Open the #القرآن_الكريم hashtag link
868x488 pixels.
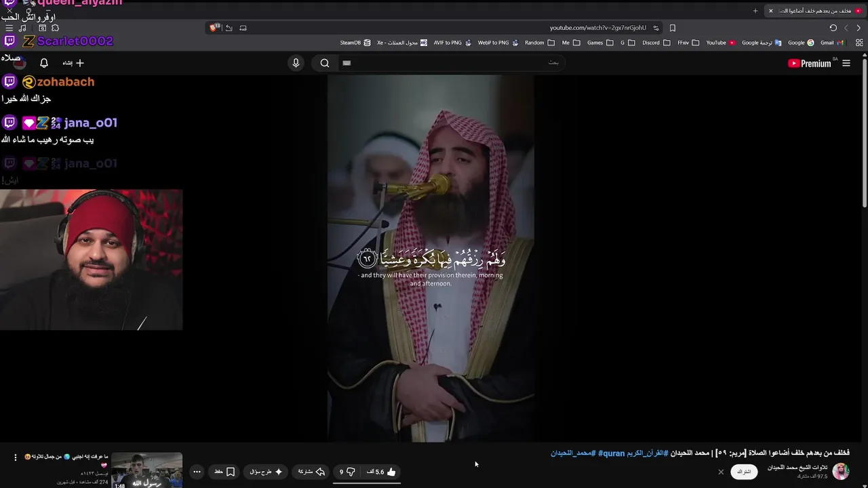coord(647,453)
